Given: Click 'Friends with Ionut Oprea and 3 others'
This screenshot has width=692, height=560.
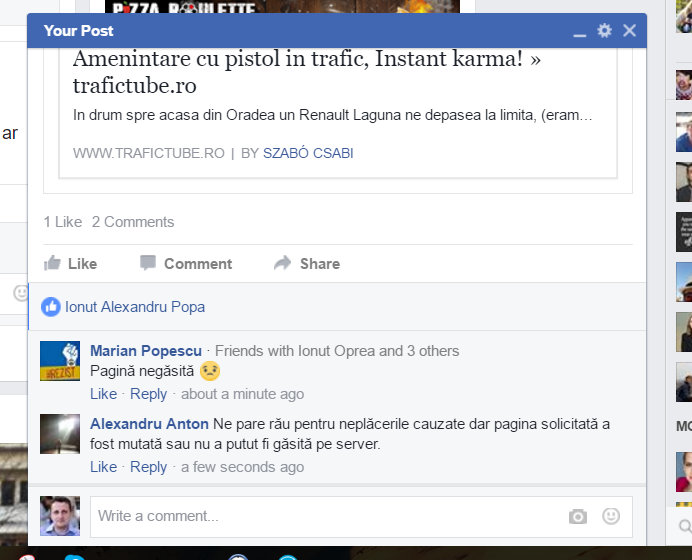Looking at the screenshot, I should coord(337,351).
